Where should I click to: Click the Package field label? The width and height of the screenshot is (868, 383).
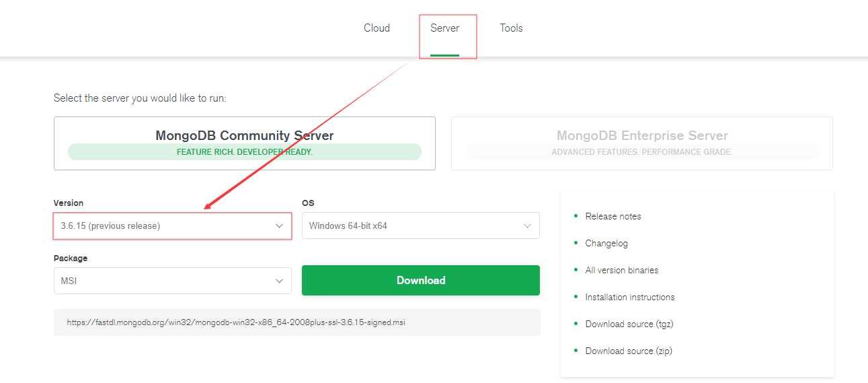coord(71,258)
